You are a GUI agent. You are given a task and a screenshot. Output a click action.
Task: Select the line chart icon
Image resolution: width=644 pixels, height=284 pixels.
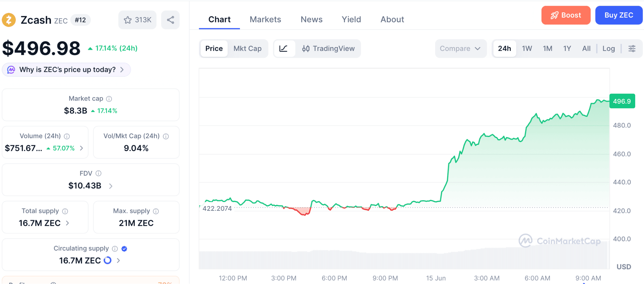tap(284, 49)
